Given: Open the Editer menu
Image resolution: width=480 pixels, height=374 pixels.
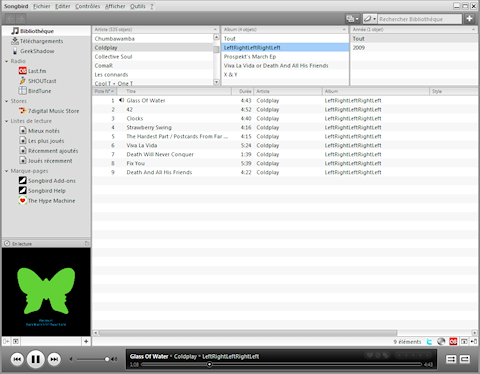Looking at the screenshot, I should click(x=63, y=6).
